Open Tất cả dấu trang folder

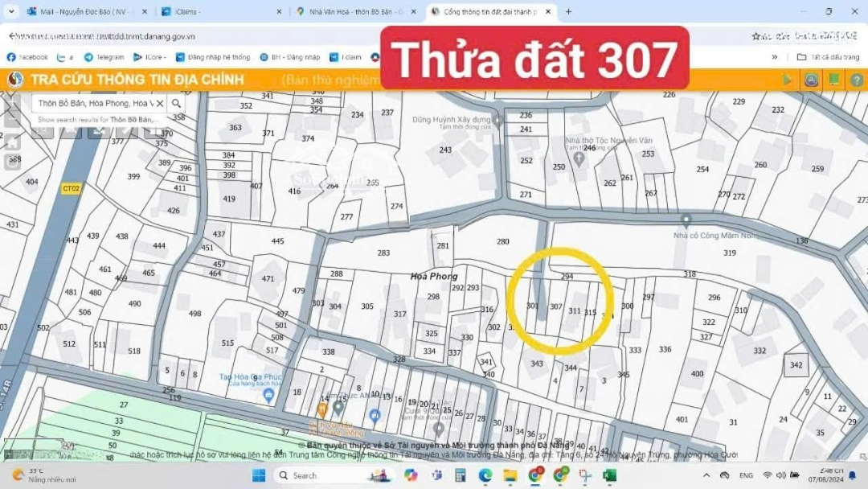pos(829,57)
